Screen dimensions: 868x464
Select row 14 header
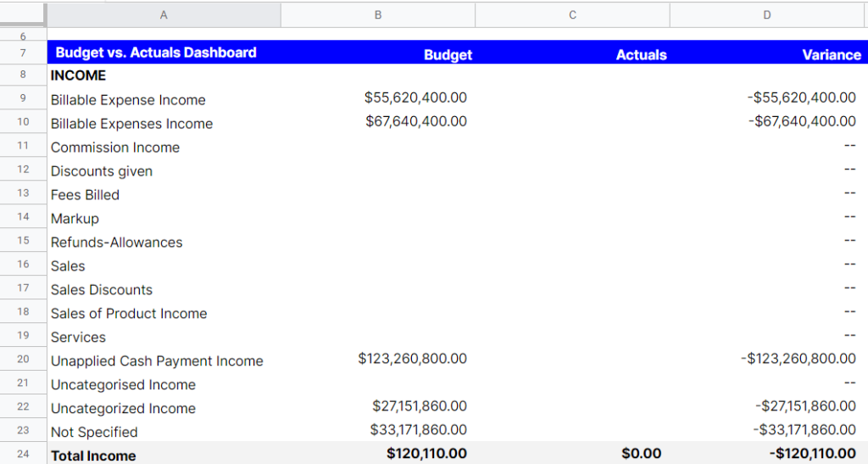23,217
